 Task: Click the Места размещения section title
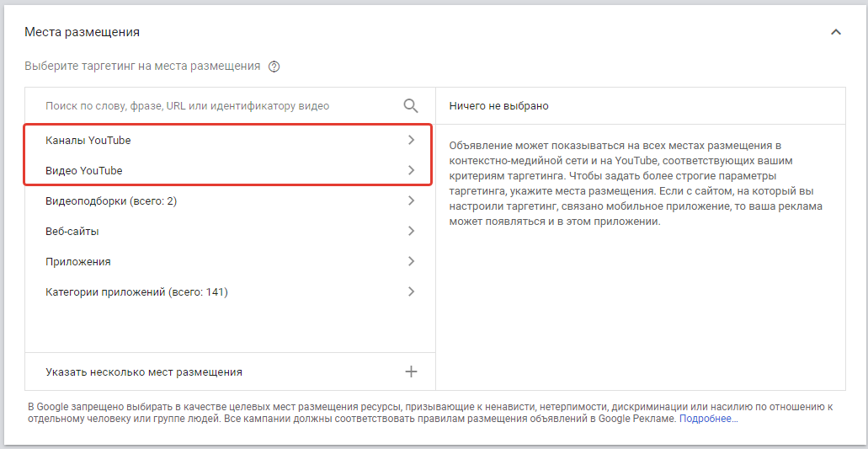pyautogui.click(x=82, y=32)
